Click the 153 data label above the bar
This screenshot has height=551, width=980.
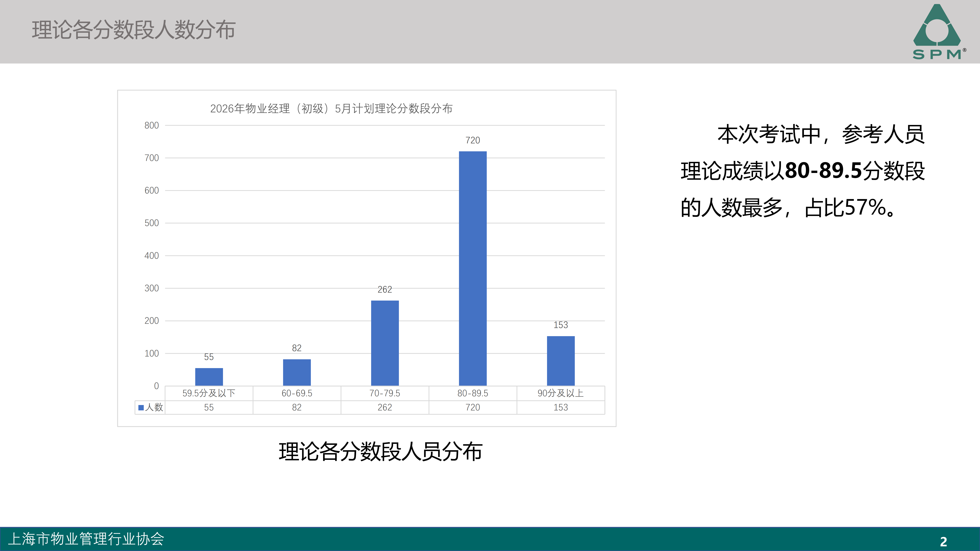pos(561,325)
